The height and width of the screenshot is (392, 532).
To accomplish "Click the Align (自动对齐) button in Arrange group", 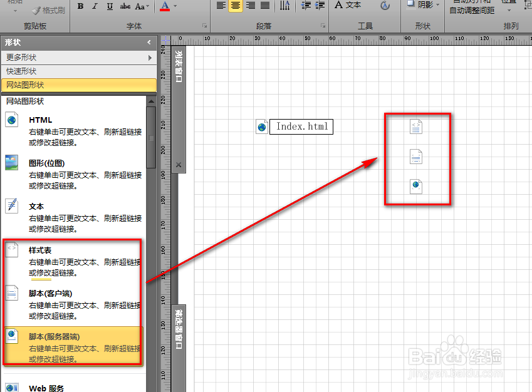I will click(472, 2).
